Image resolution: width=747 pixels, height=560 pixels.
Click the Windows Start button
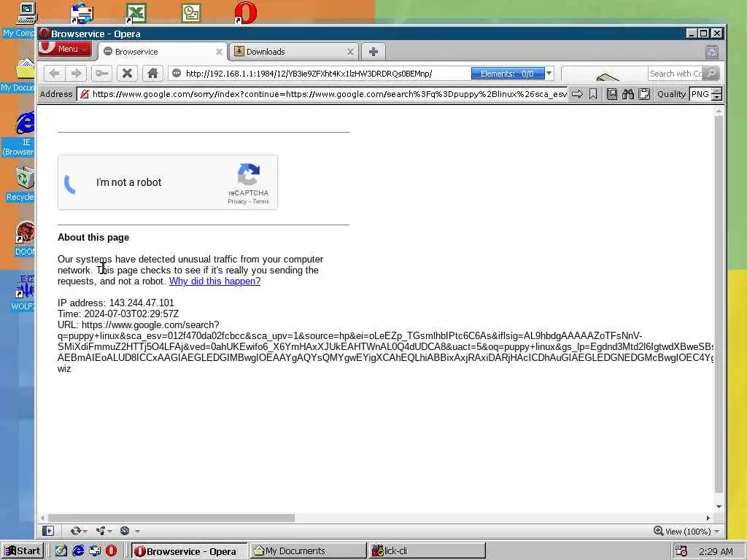[x=23, y=551]
